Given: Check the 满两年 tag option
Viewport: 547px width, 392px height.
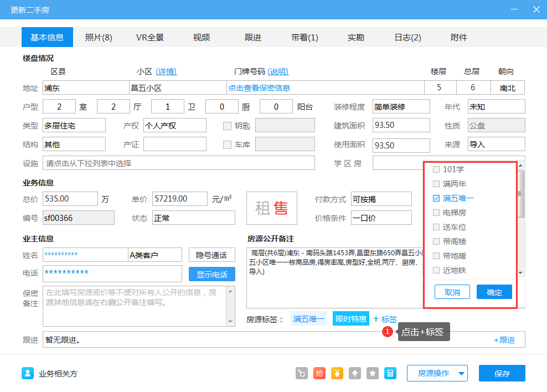Looking at the screenshot, I should [436, 184].
